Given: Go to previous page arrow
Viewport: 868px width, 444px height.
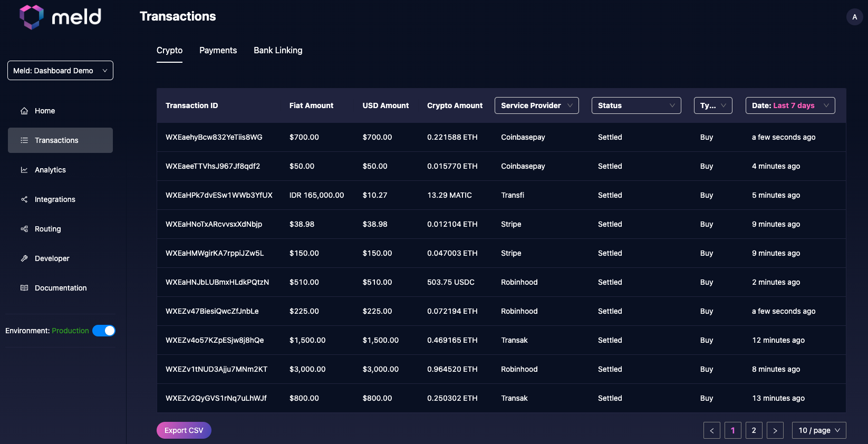Looking at the screenshot, I should point(712,430).
